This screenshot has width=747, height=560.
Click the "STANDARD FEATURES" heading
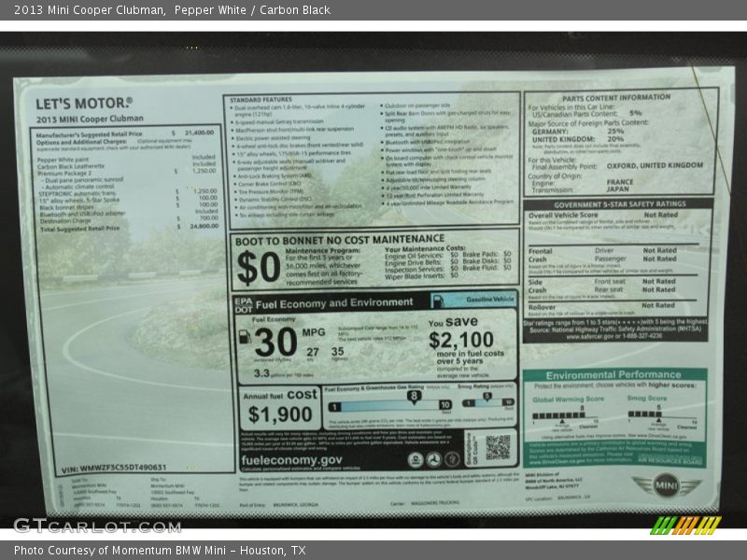coord(261,100)
